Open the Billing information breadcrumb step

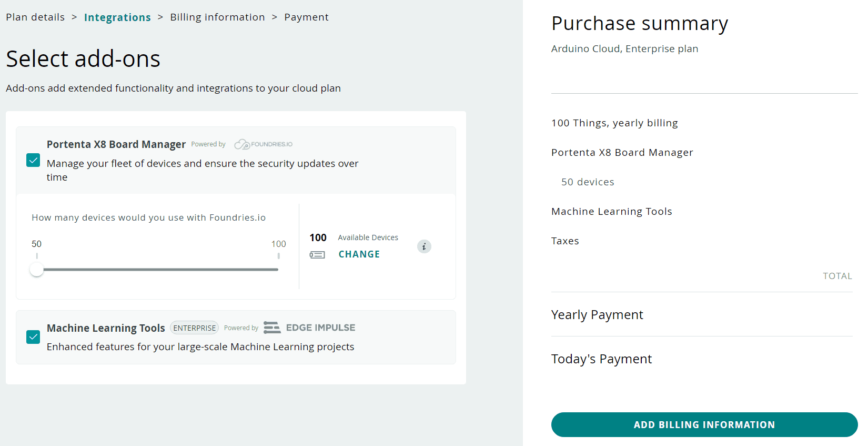[217, 17]
